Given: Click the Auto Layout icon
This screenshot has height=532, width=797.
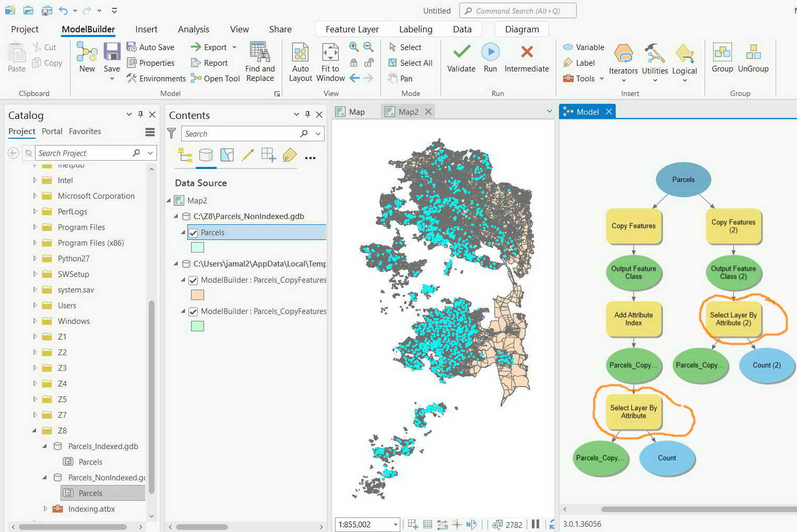Looking at the screenshot, I should [x=300, y=53].
